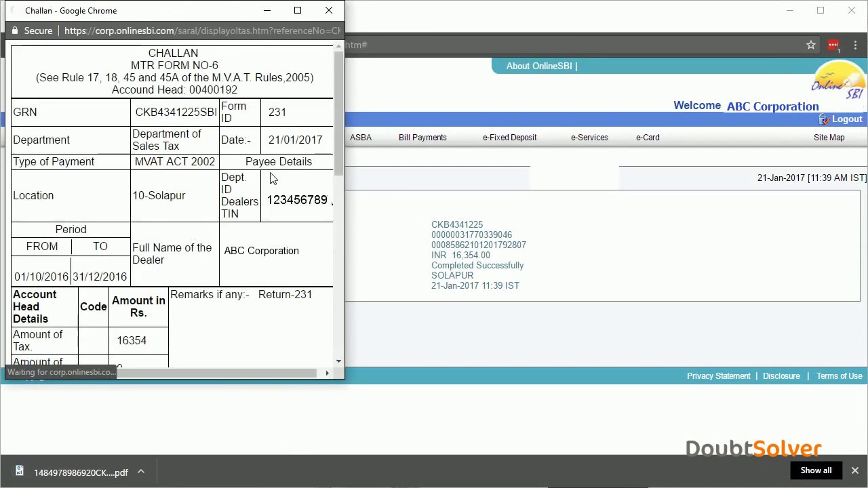Viewport: 868px width, 488px height.
Task: Click the Completed Successfully status text
Action: [x=477, y=266]
